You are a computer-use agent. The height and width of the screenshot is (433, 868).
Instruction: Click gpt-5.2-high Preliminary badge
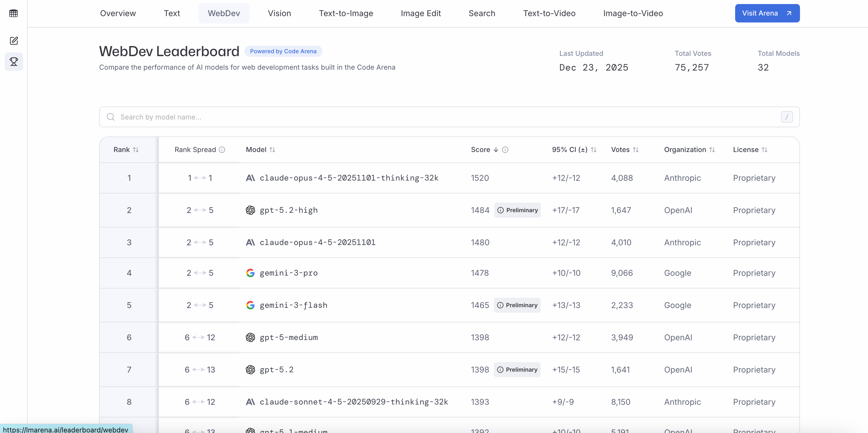click(517, 210)
